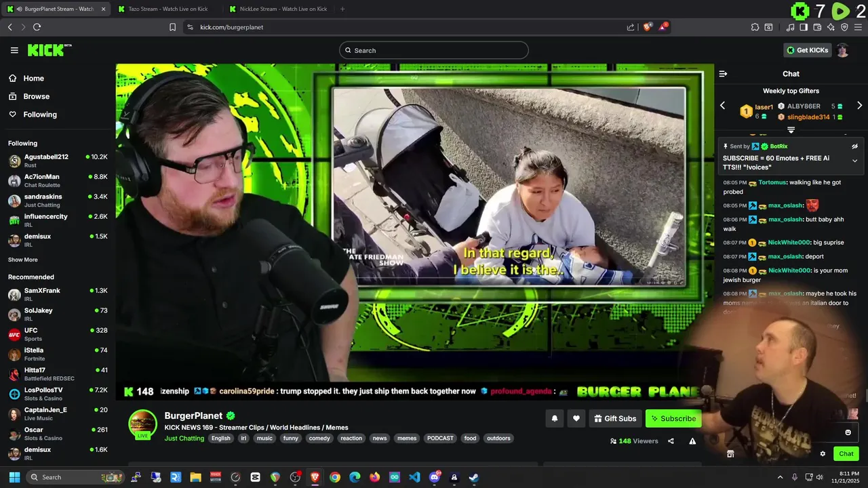Toggle the browser sidebar panel icon
Viewport: 868px width, 488px height.
(804, 27)
